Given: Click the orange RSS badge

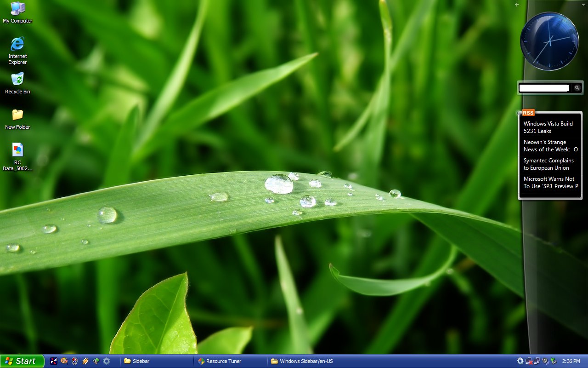Looking at the screenshot, I should coord(528,113).
